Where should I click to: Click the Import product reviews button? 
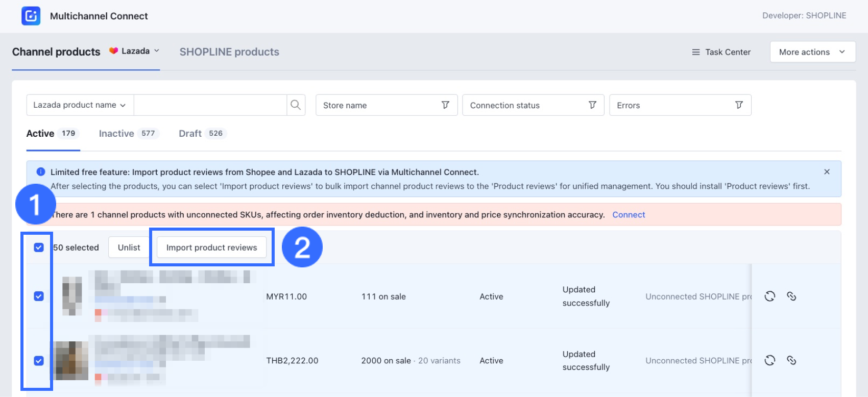211,247
